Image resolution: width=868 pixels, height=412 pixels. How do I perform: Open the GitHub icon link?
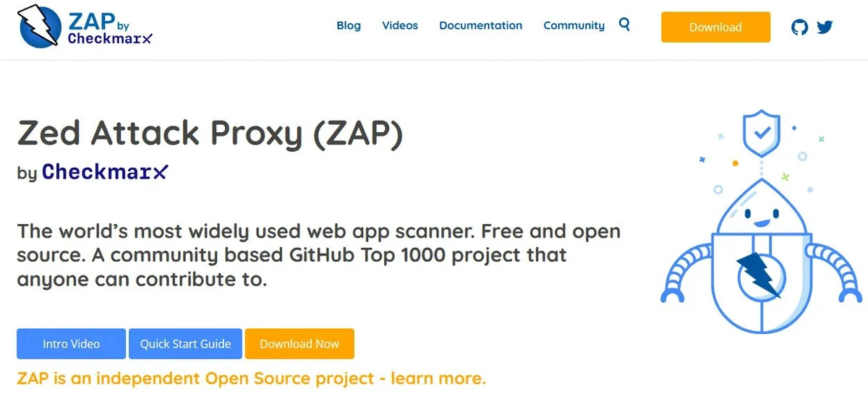coord(799,27)
